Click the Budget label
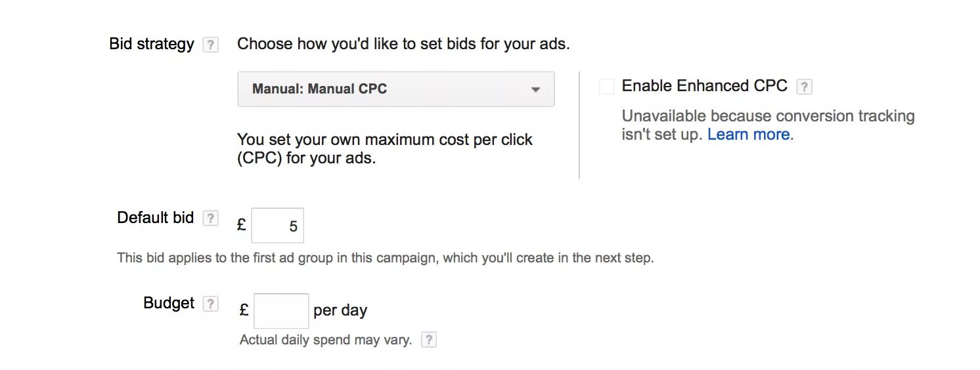 (169, 303)
